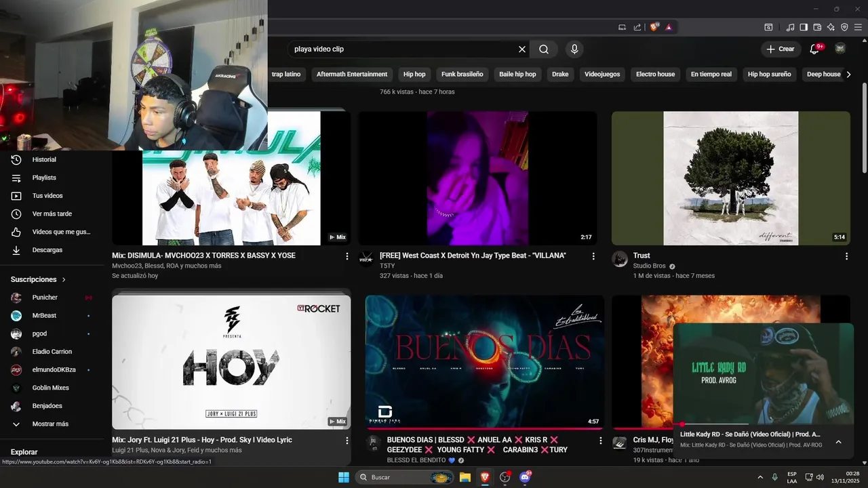
Task: Run the search with the magnifier icon
Action: pyautogui.click(x=544, y=49)
